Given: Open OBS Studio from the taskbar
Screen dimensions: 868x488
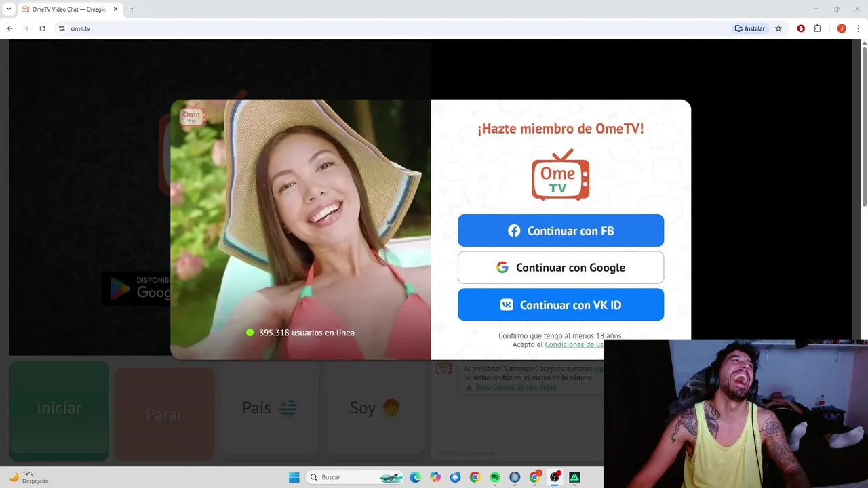Looking at the screenshot, I should tap(555, 477).
